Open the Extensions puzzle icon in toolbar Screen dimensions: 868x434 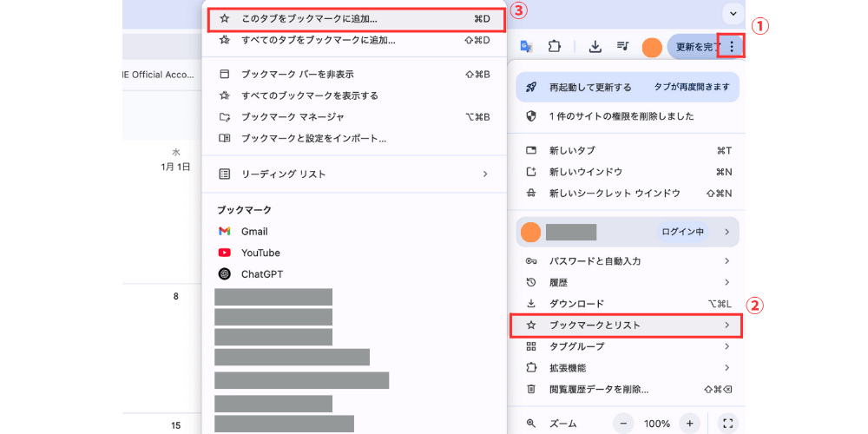[556, 47]
